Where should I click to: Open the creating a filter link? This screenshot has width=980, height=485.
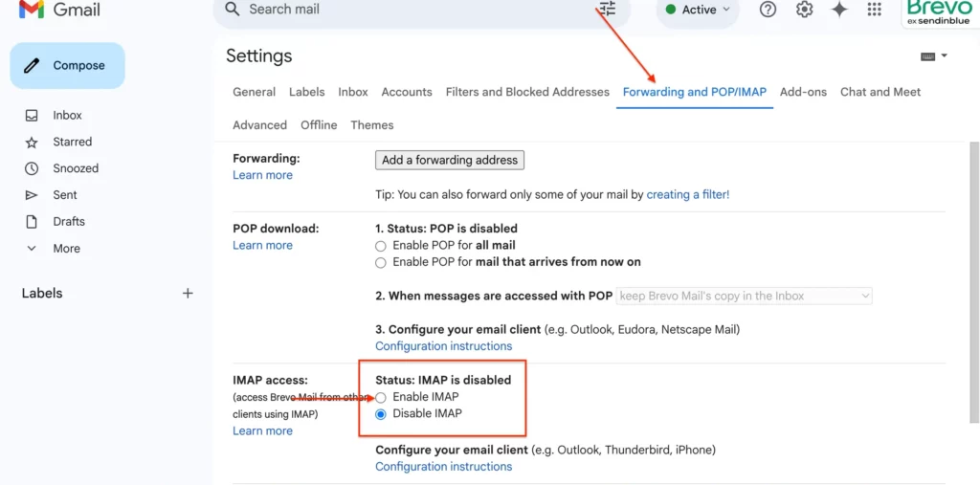687,194
